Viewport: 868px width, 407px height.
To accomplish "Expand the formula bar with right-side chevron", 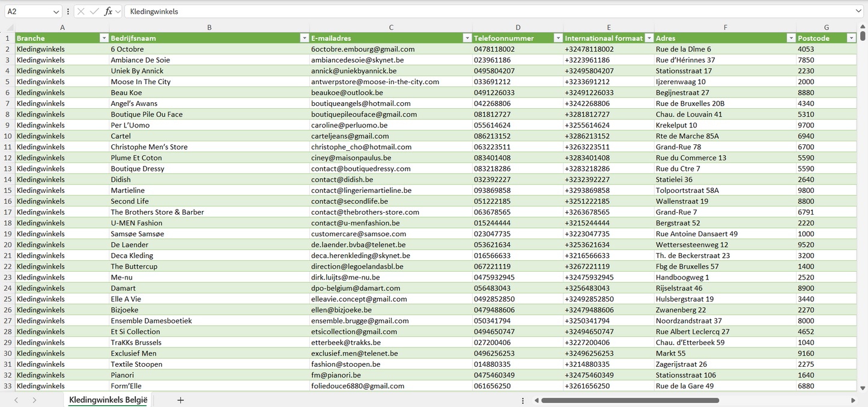I will pyautogui.click(x=858, y=11).
